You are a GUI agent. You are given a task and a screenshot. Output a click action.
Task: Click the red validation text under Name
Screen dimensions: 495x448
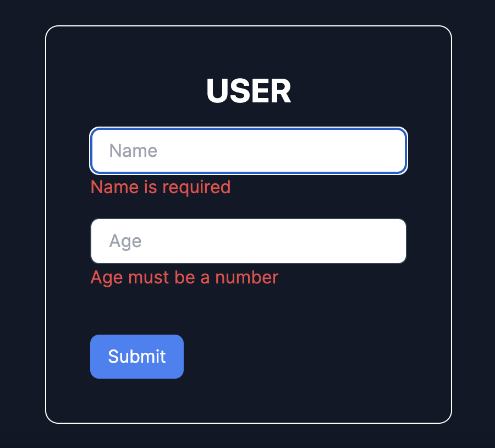(160, 187)
